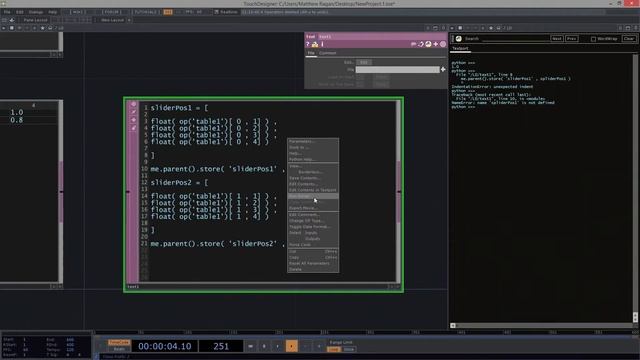Choose Edit Comment... from context menu
The image size is (640, 360).
[313, 215]
